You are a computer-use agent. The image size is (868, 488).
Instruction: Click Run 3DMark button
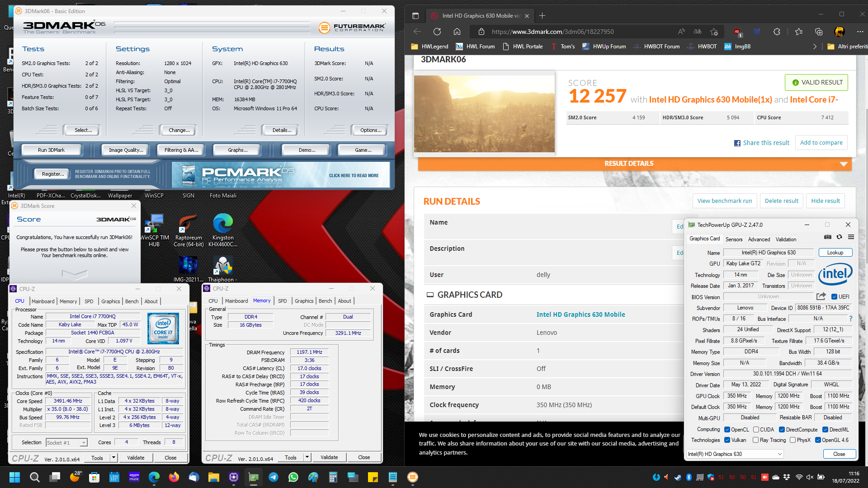coord(51,150)
